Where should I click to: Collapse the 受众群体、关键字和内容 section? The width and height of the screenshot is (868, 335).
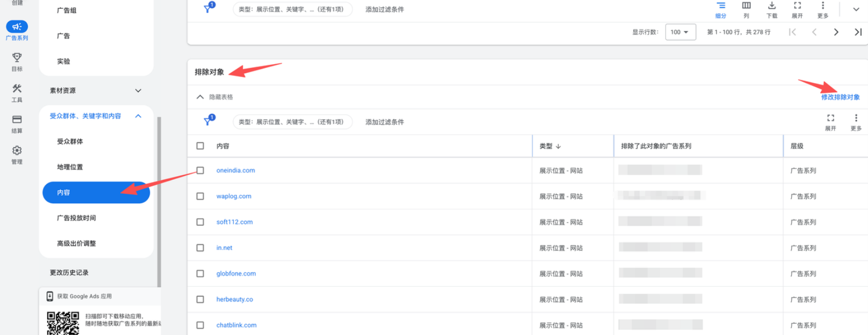(x=138, y=116)
